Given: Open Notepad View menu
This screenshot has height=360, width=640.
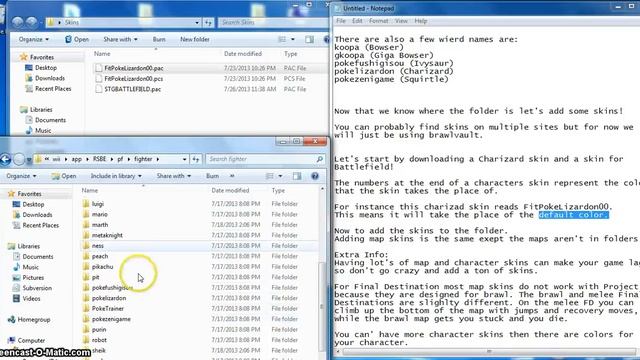Looking at the screenshot, I should tap(401, 21).
